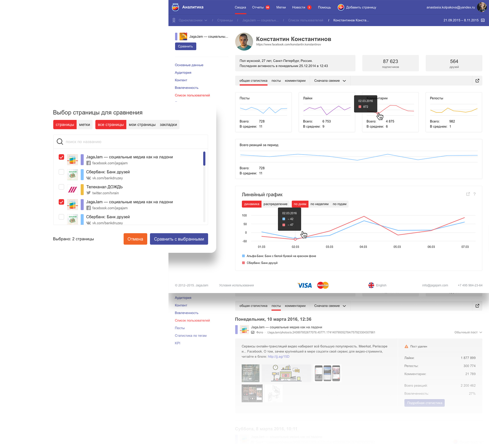Click the export icon on the lower posts tab bar
The height and width of the screenshot is (448, 489).
[477, 306]
